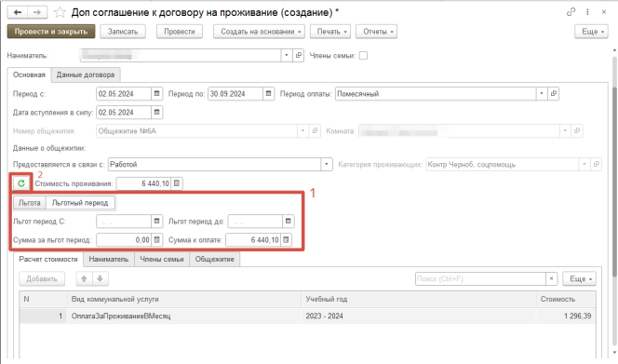Open calculator for Стоимость проживания
The width and height of the screenshot is (618, 364).
(x=177, y=183)
